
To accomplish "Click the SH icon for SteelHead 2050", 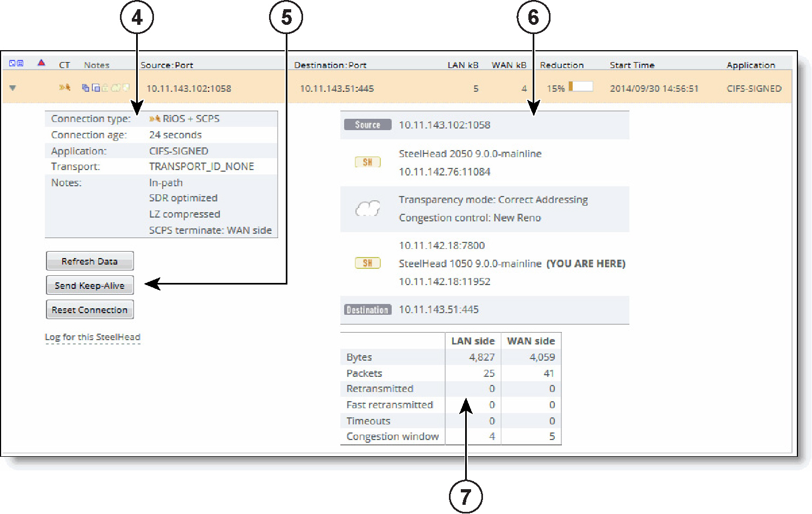I will click(368, 161).
